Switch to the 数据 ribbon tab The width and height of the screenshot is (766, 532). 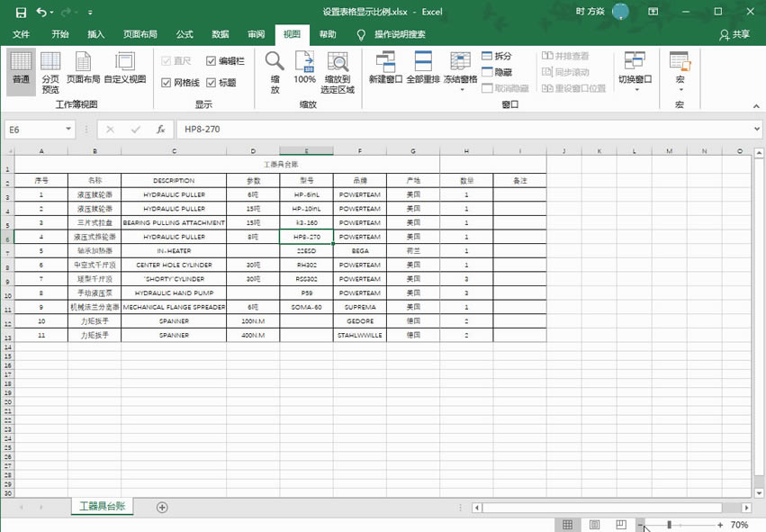(x=219, y=34)
